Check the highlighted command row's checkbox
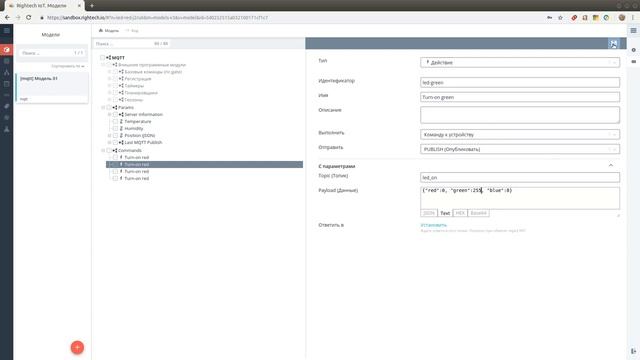640x360 pixels. [115, 164]
